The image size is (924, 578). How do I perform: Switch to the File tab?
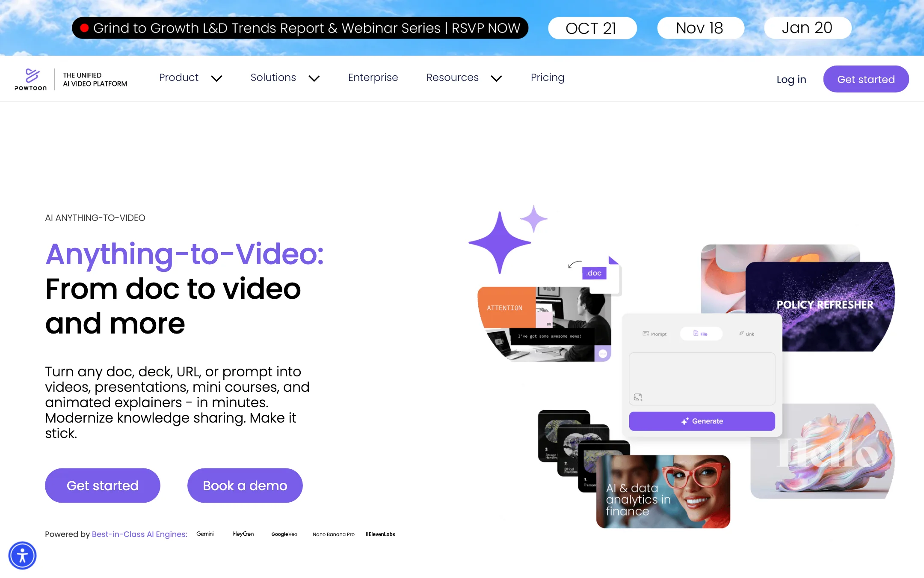pos(701,334)
